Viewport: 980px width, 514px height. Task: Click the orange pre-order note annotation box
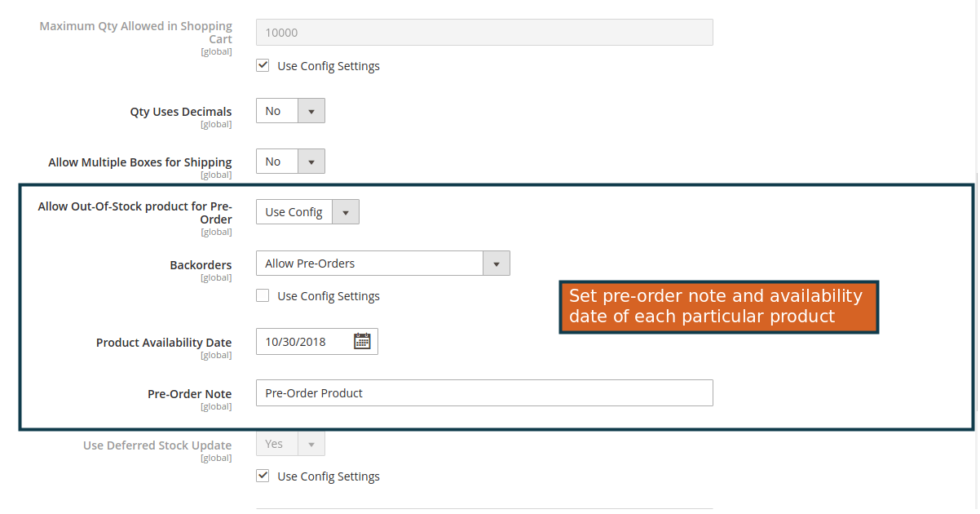pyautogui.click(x=719, y=307)
